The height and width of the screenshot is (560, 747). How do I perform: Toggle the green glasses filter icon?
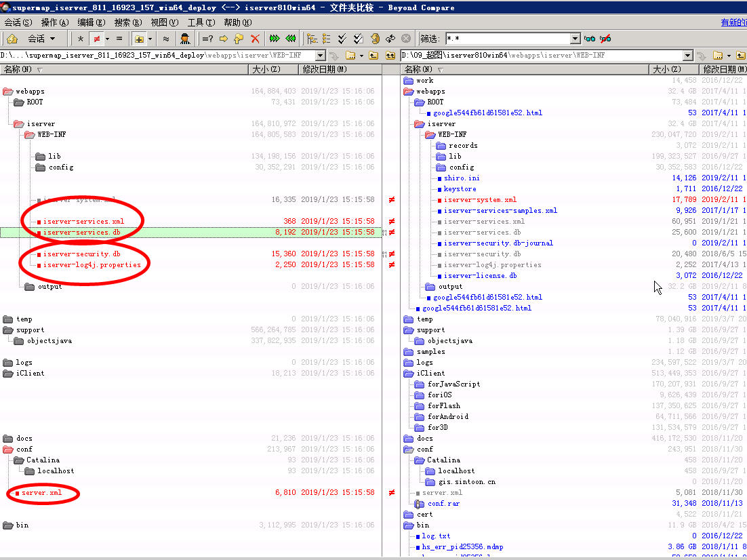(590, 39)
